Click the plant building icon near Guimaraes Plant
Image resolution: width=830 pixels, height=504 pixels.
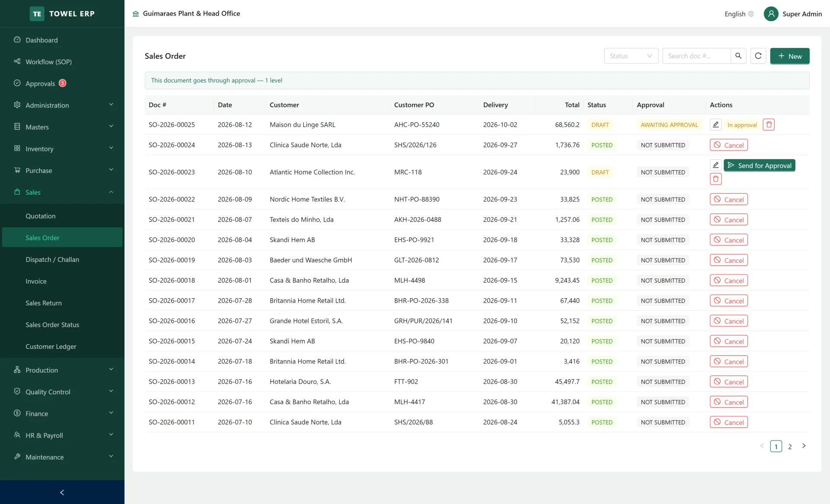(136, 14)
